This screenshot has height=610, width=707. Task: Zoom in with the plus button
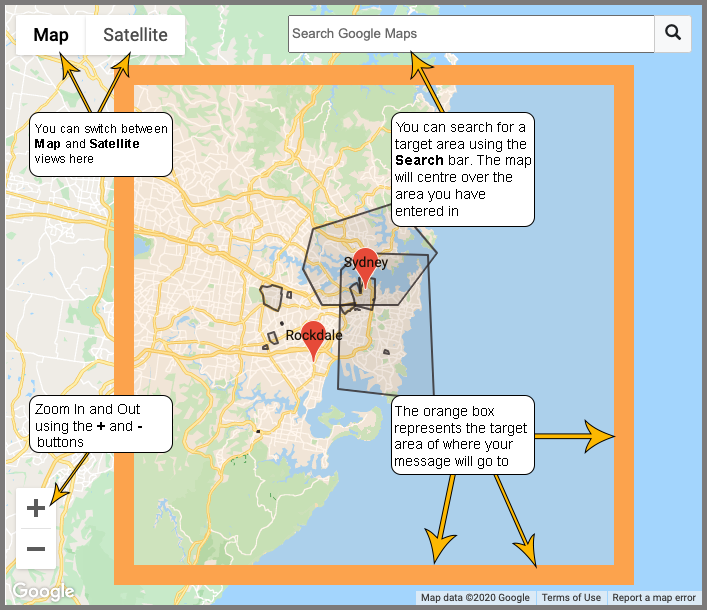pos(36,508)
